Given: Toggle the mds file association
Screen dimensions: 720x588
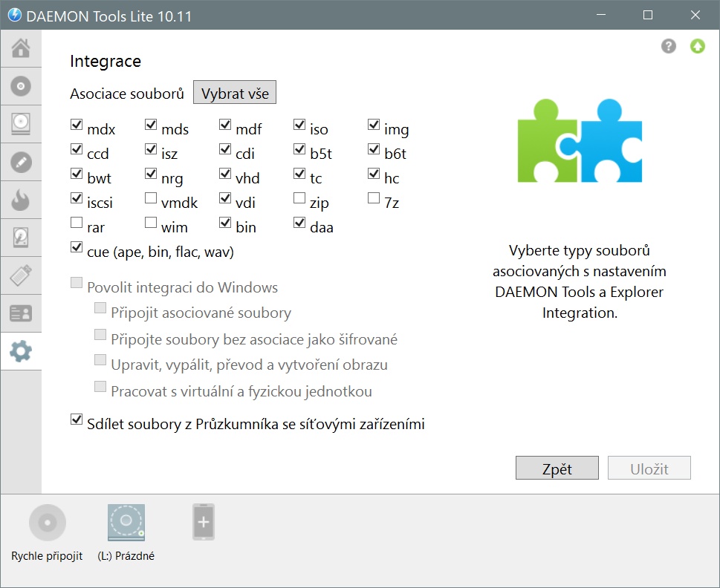Looking at the screenshot, I should (x=151, y=124).
